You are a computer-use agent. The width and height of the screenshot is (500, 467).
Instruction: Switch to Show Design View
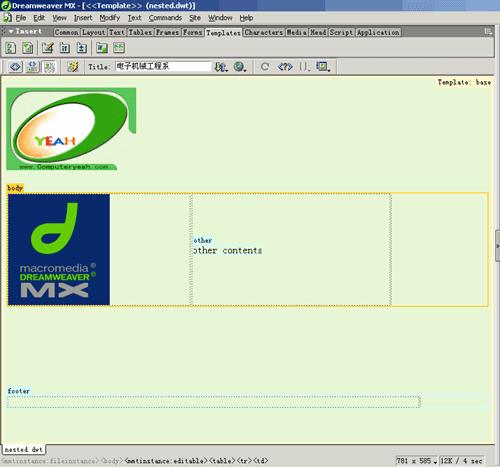point(49,67)
